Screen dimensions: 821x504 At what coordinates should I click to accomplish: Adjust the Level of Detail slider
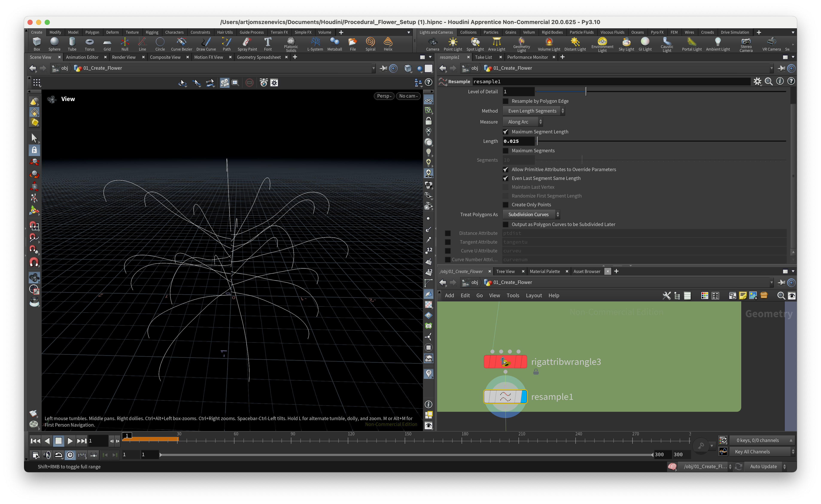pyautogui.click(x=585, y=91)
